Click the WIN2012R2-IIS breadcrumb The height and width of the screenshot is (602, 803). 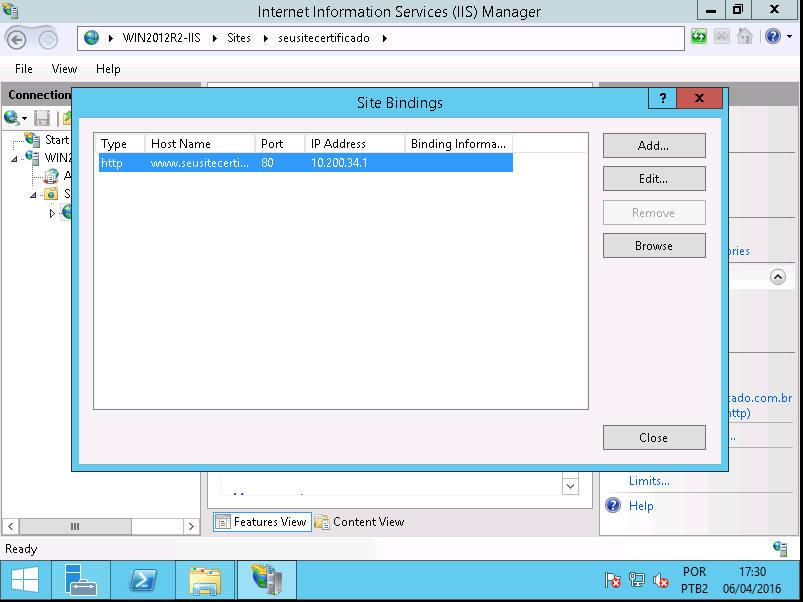point(161,38)
